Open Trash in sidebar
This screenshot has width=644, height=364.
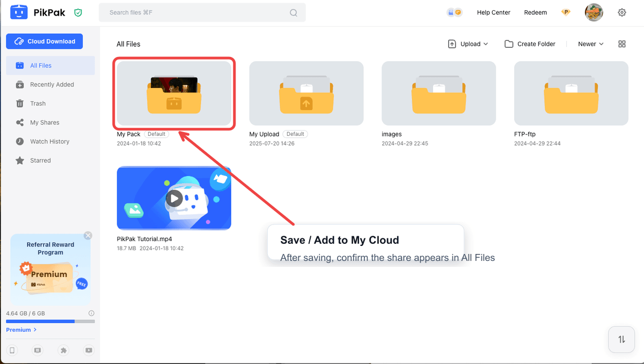coord(50,104)
